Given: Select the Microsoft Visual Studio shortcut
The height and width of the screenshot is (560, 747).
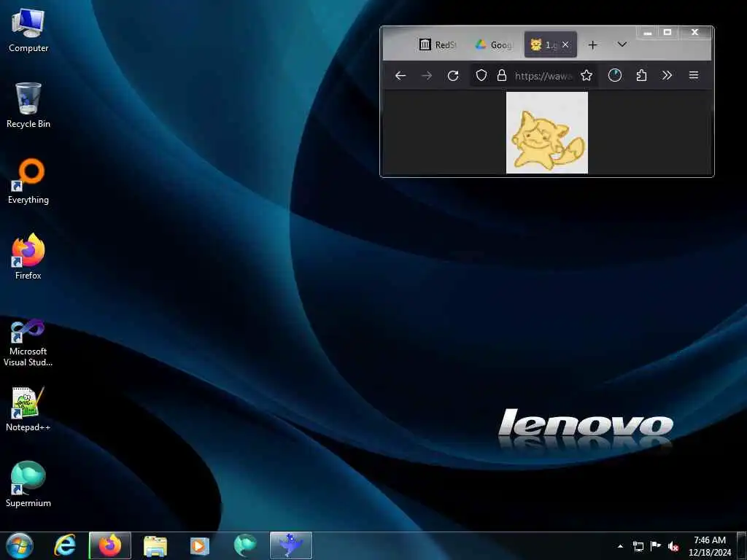Looking at the screenshot, I should click(28, 343).
